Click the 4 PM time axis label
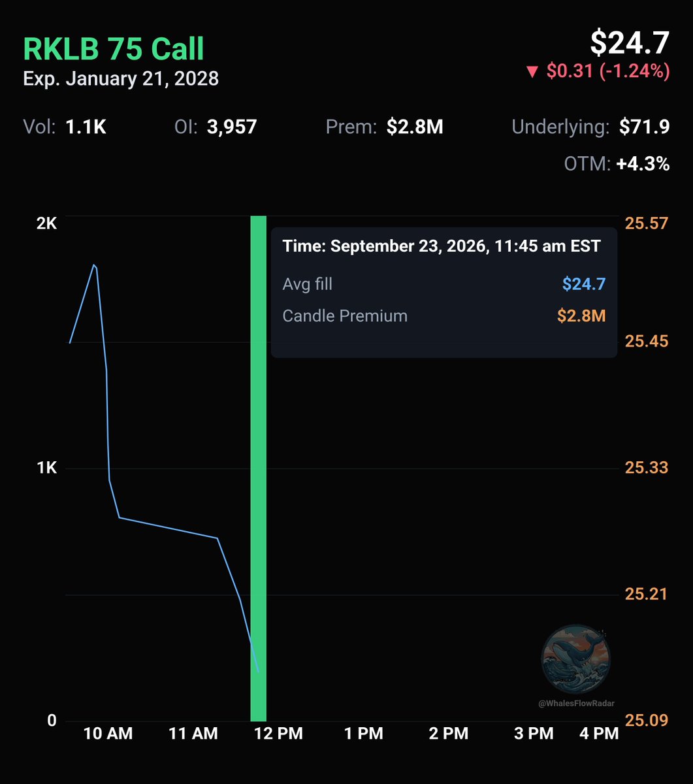Image resolution: width=693 pixels, height=784 pixels. pyautogui.click(x=598, y=734)
